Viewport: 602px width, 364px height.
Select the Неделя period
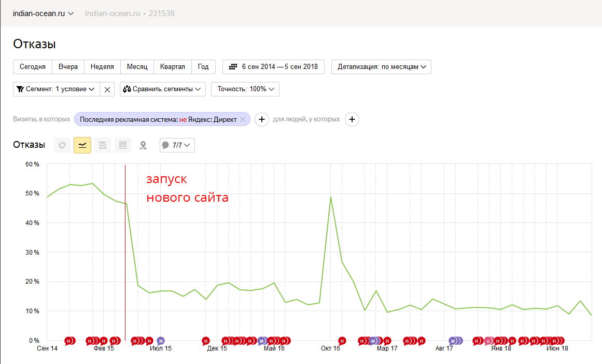(x=102, y=67)
